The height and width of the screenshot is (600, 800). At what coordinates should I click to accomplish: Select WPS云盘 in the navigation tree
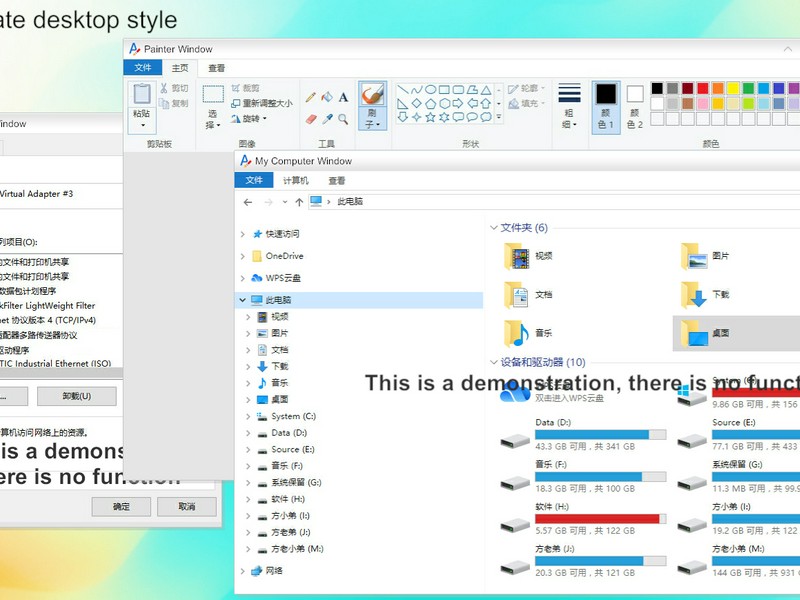click(x=283, y=278)
